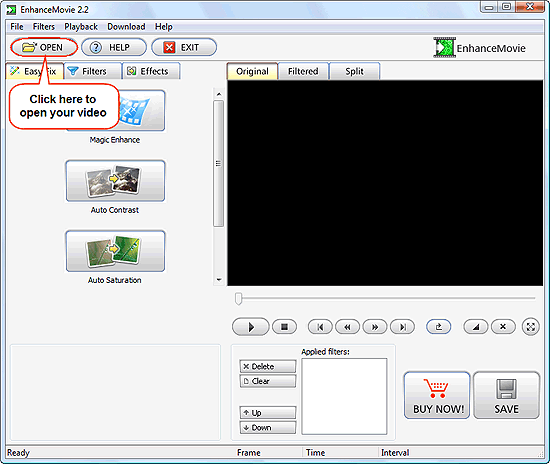Open the Filters menu in the menu bar
550x464 pixels.
click(x=44, y=27)
